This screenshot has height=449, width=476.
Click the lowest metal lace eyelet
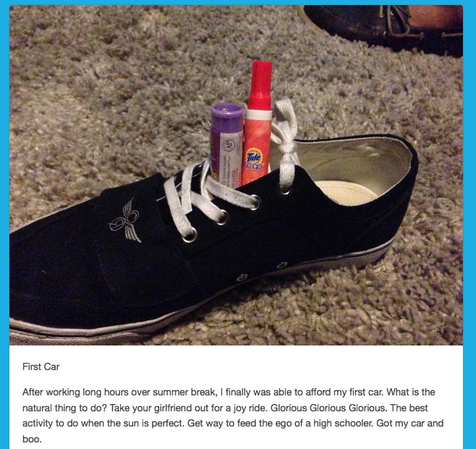(x=190, y=235)
